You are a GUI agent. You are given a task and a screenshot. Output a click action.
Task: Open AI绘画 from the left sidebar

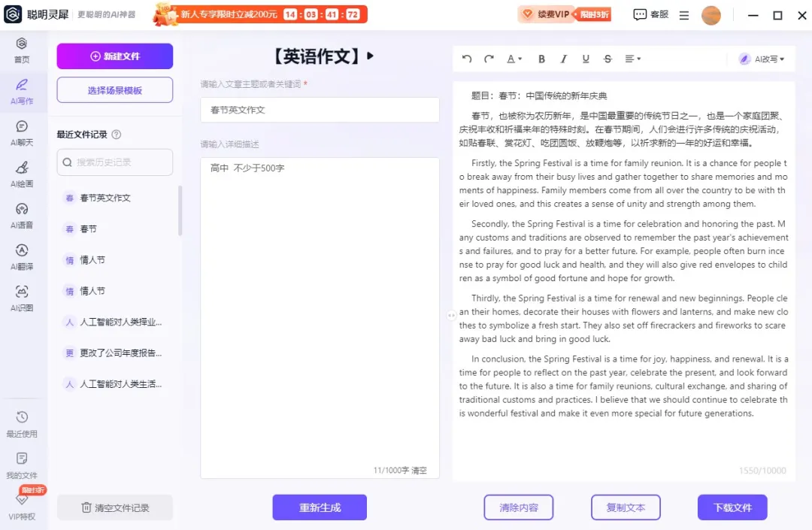click(x=22, y=174)
